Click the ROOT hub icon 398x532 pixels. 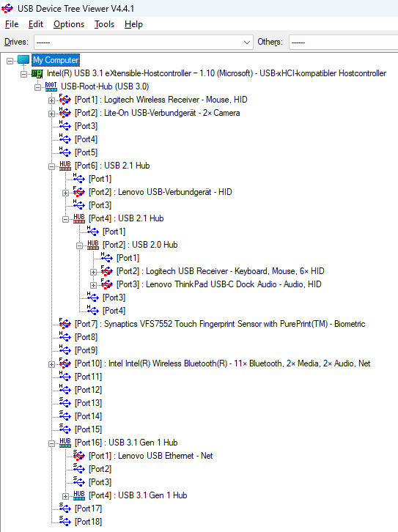(x=51, y=87)
